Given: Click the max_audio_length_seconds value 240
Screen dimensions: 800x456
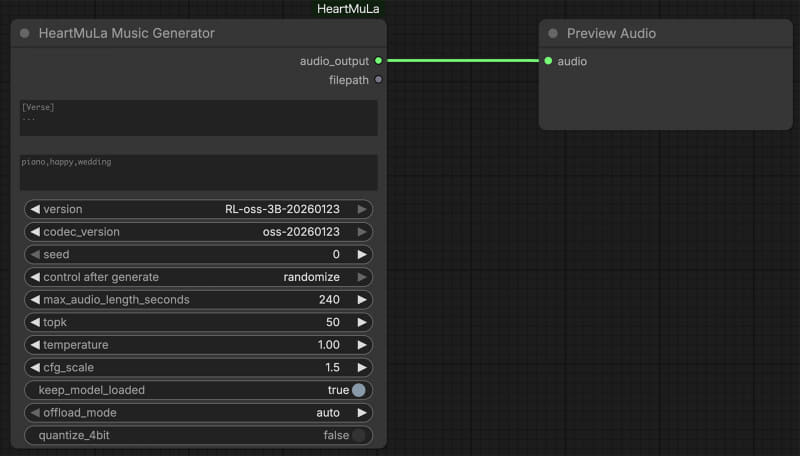Looking at the screenshot, I should tap(329, 299).
